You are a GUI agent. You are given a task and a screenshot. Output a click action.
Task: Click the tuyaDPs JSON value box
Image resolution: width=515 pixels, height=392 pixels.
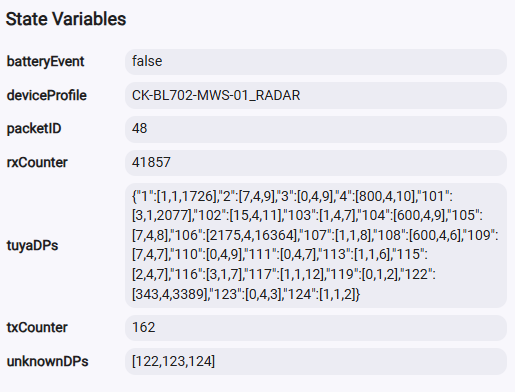point(316,245)
